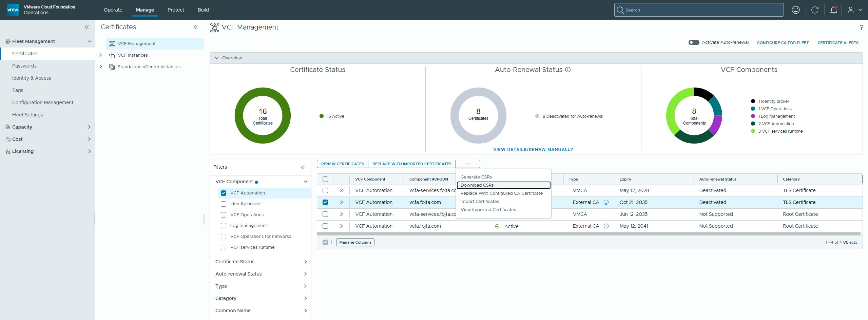Expand the Cost section chevron
This screenshot has width=868, height=320.
click(x=90, y=139)
